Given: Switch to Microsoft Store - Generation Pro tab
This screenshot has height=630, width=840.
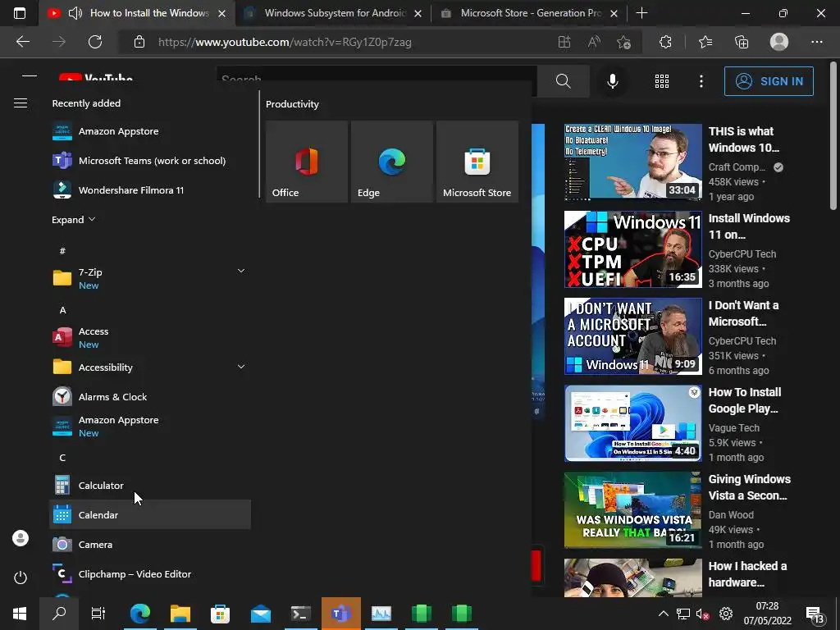Looking at the screenshot, I should (x=529, y=13).
